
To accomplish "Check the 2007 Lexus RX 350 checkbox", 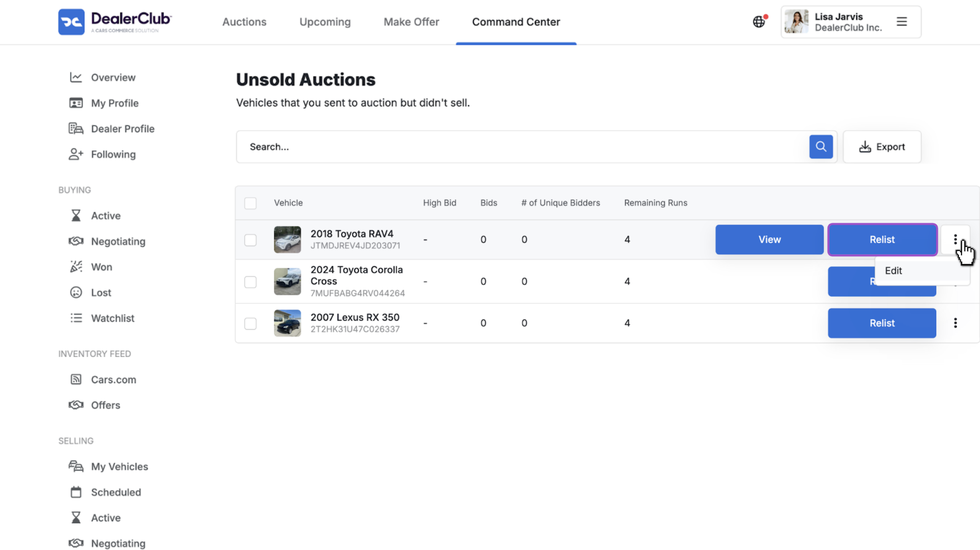I will pos(250,323).
